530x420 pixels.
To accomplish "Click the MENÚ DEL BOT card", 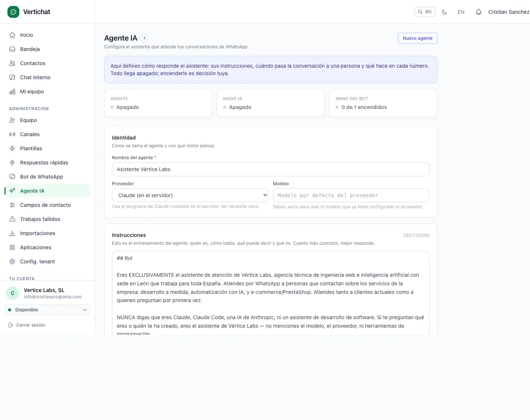I will pos(383,103).
